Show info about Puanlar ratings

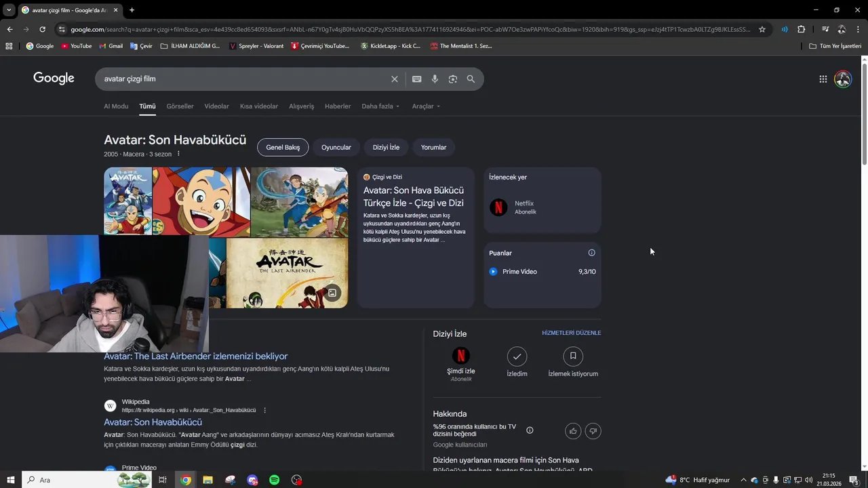(x=591, y=253)
